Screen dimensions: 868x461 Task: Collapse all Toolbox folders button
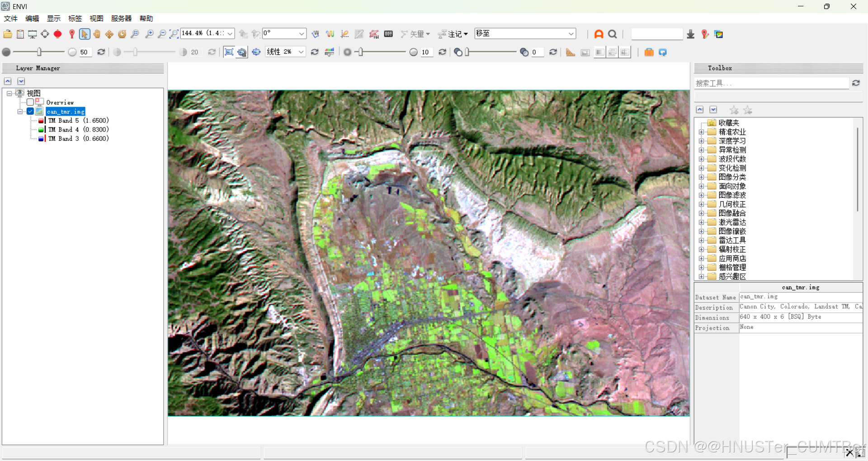click(700, 110)
